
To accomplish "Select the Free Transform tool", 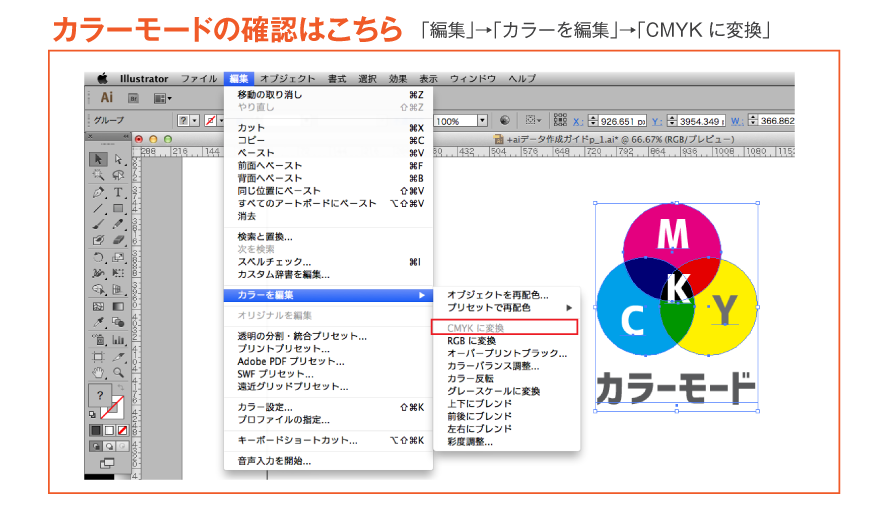I will pos(118,273).
